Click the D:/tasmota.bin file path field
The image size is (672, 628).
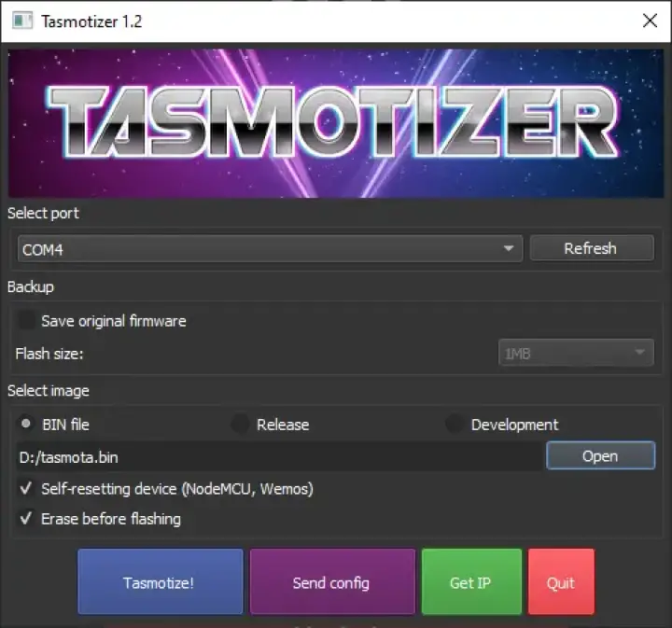[279, 456]
